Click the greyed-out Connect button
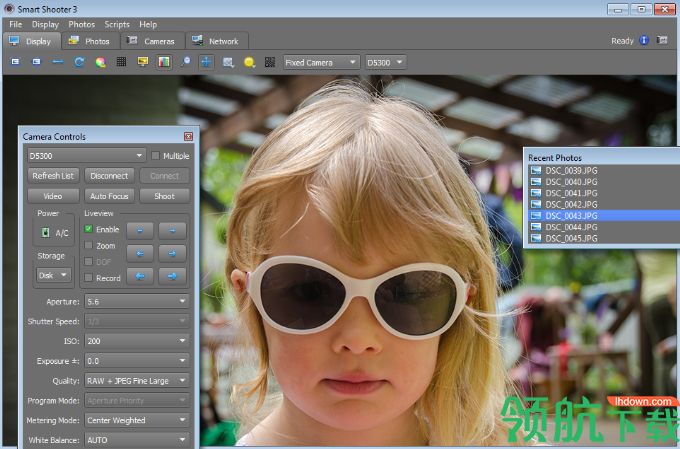Viewport: 680px width, 449px height. (164, 176)
